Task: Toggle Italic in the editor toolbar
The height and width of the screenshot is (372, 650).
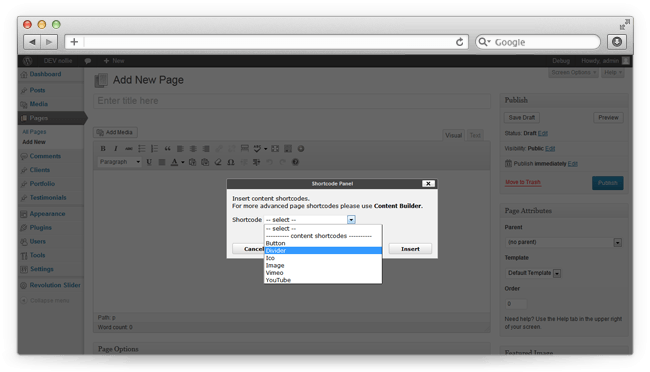Action: coord(116,148)
